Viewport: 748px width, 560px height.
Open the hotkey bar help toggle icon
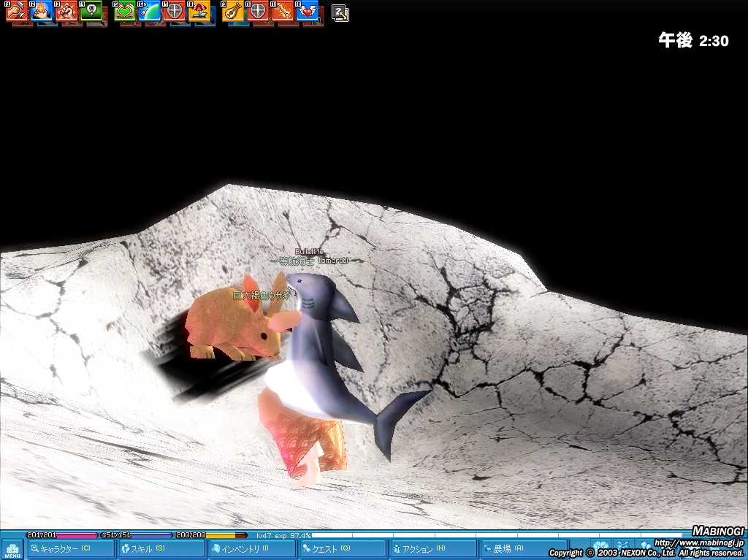point(340,13)
